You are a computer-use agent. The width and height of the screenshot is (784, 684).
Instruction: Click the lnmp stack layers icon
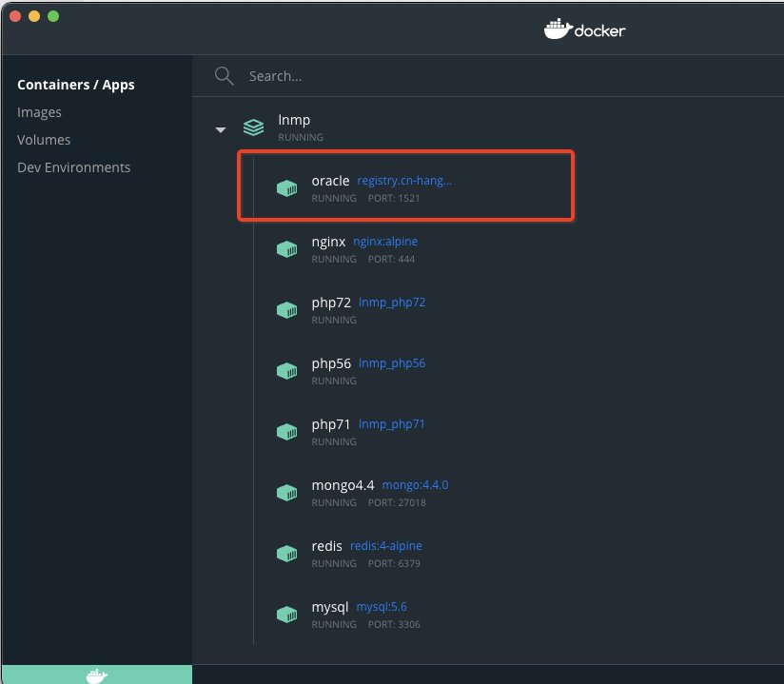(253, 127)
